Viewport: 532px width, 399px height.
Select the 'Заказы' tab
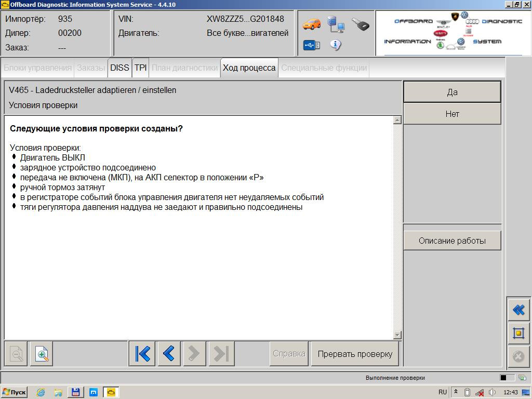coord(91,68)
